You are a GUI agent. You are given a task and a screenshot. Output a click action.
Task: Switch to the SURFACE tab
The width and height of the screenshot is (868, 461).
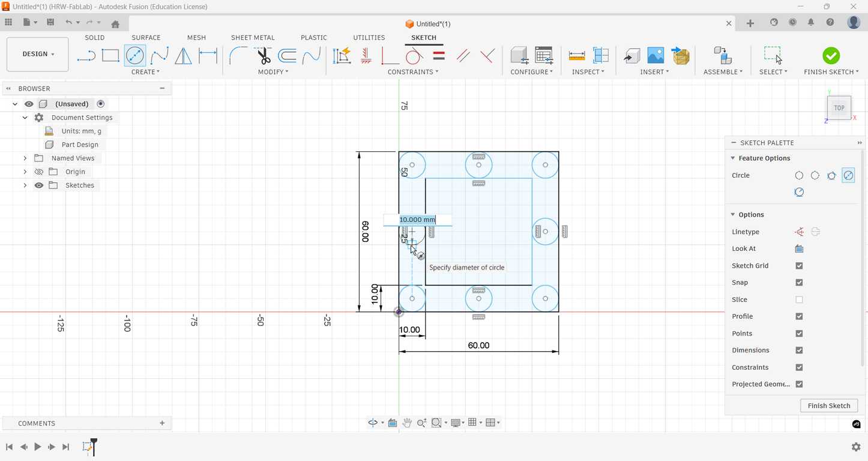(146, 37)
